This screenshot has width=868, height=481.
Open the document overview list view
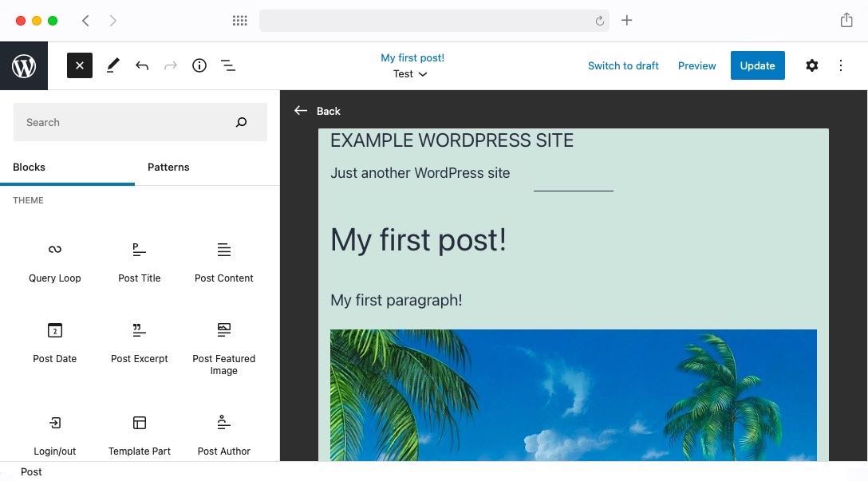pyautogui.click(x=228, y=65)
